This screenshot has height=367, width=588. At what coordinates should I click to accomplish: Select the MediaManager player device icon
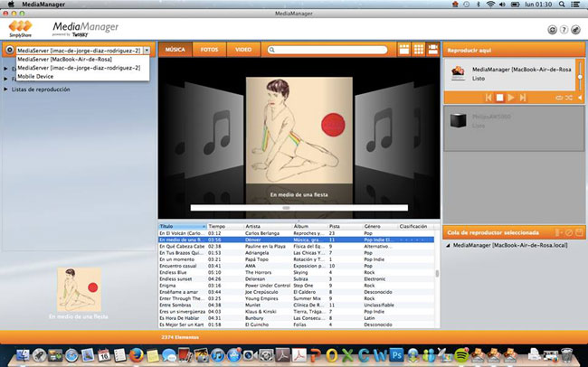click(458, 73)
